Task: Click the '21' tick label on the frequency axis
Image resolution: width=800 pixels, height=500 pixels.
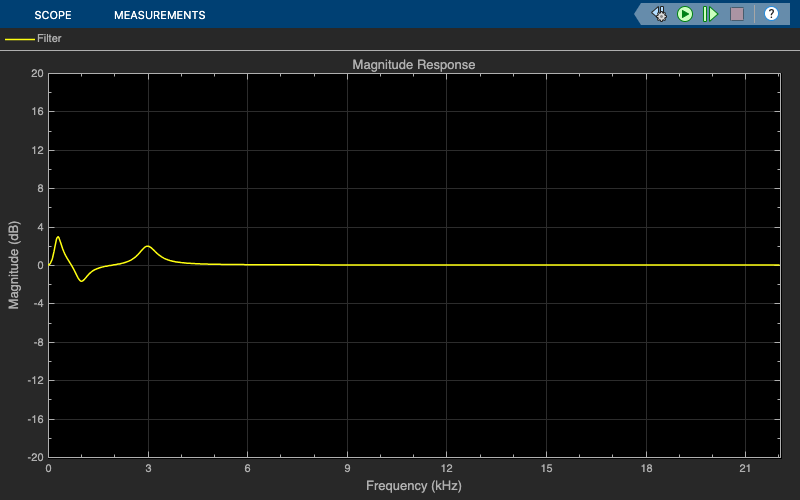Action: [x=745, y=468]
